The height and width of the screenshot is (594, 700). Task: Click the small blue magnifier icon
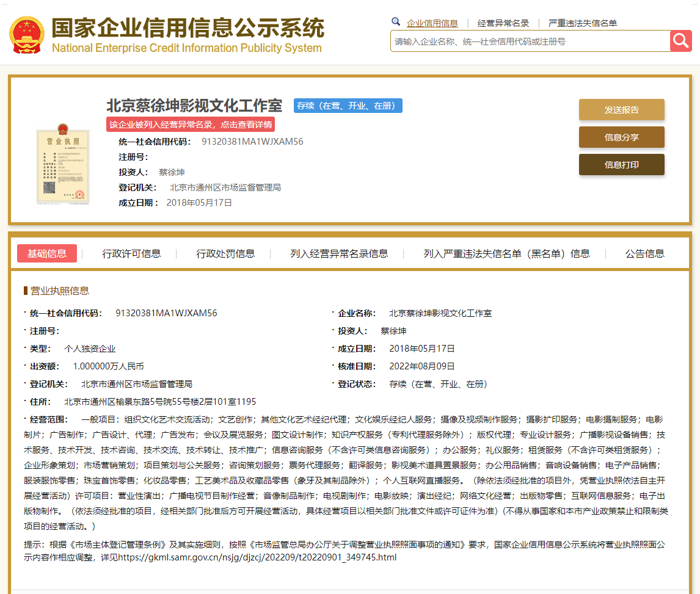coord(396,21)
